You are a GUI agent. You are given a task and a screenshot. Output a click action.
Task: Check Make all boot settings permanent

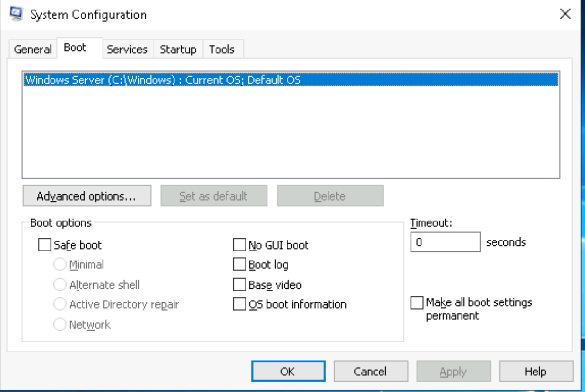[417, 302]
